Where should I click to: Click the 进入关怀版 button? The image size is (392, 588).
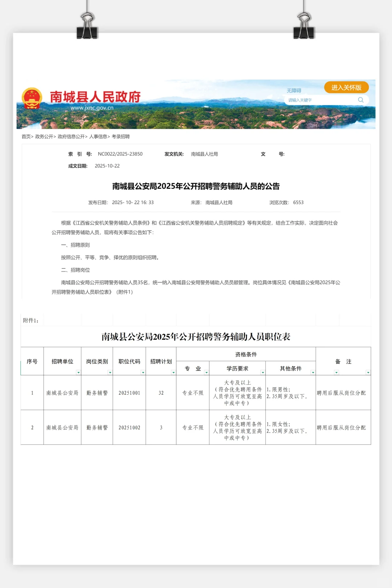346,87
